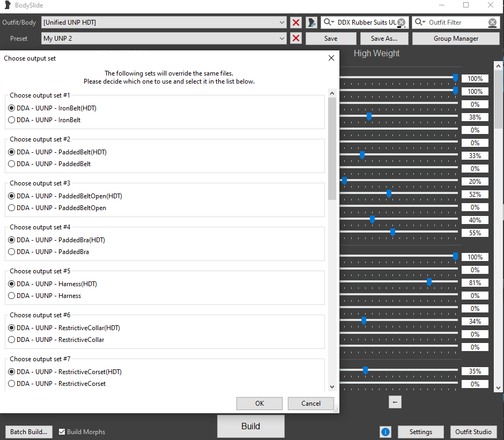
Task: Open the Group Manager
Action: click(456, 38)
